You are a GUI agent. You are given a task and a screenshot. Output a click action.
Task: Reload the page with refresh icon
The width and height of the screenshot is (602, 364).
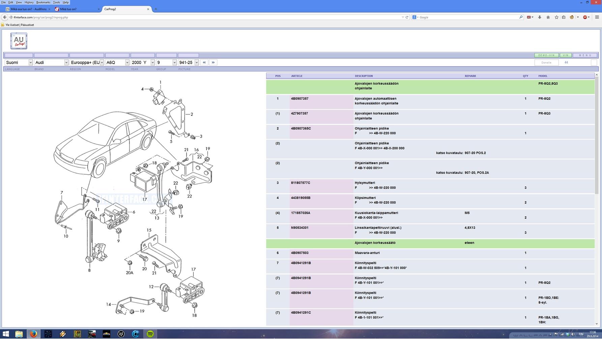coord(407,17)
